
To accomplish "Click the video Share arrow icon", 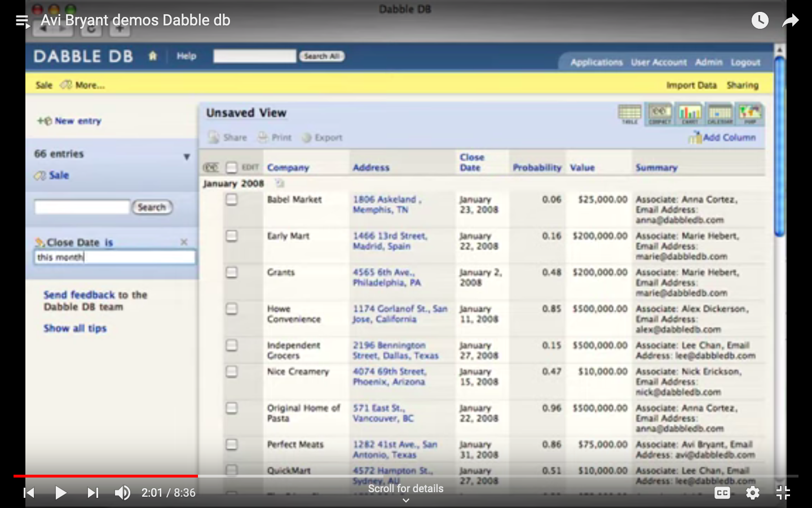I will (x=791, y=21).
